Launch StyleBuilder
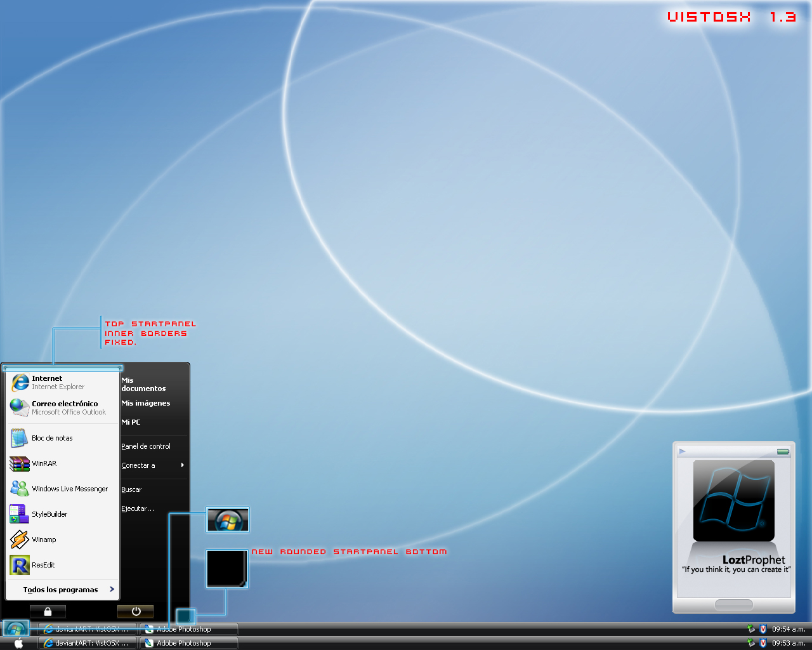 [63, 514]
